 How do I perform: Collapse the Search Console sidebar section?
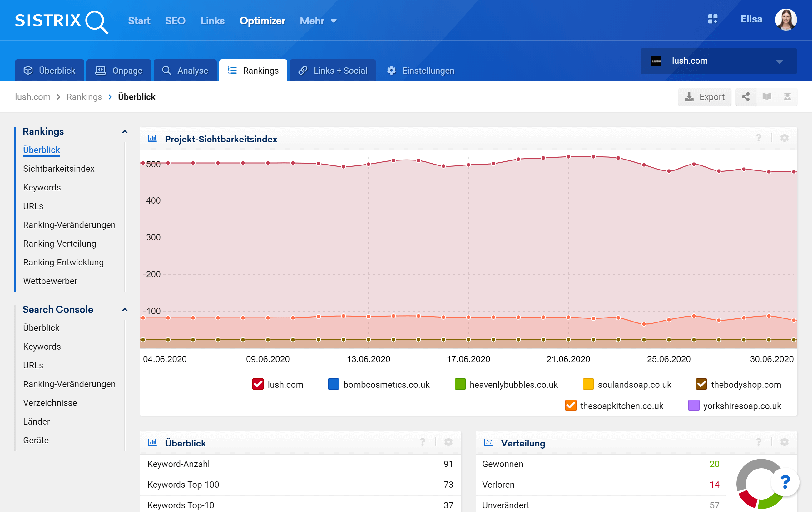tap(124, 309)
